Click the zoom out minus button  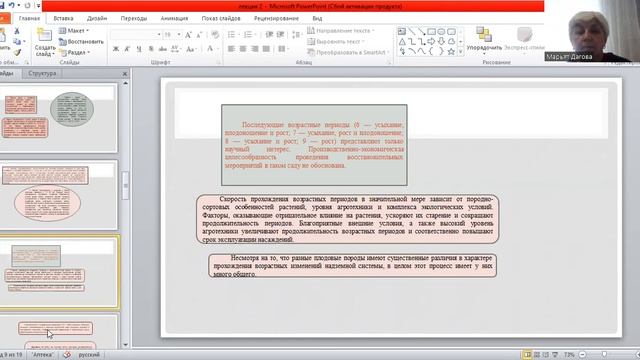(x=582, y=355)
